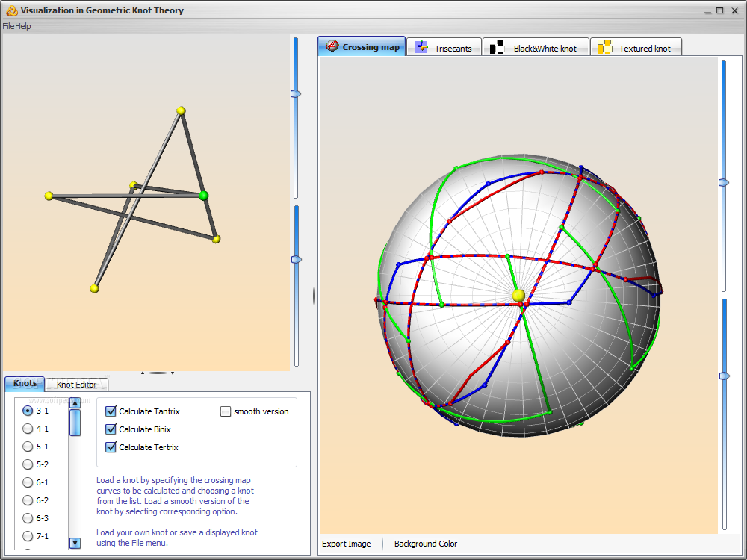
Task: Switch to the Knots tab
Action: [x=25, y=383]
